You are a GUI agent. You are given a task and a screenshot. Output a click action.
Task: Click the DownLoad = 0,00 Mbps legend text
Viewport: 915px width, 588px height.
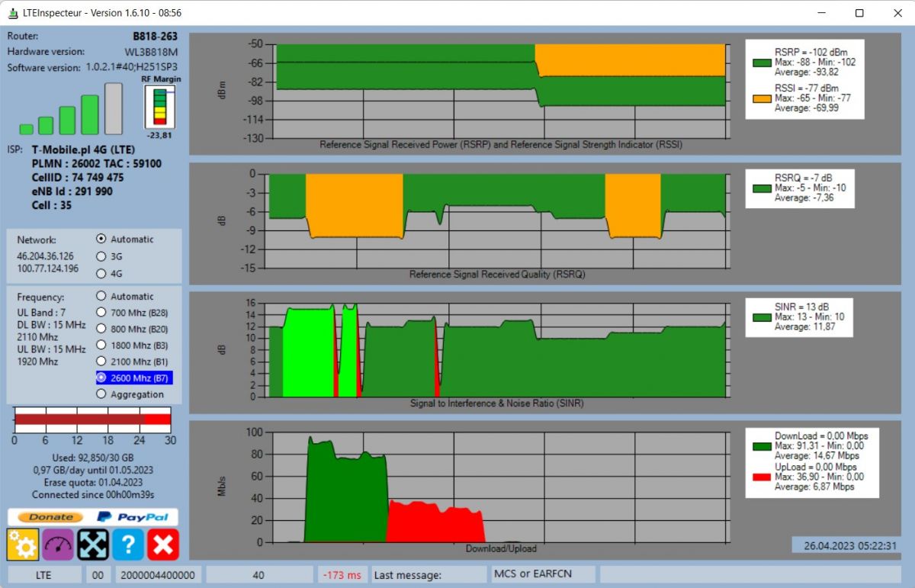point(821,436)
